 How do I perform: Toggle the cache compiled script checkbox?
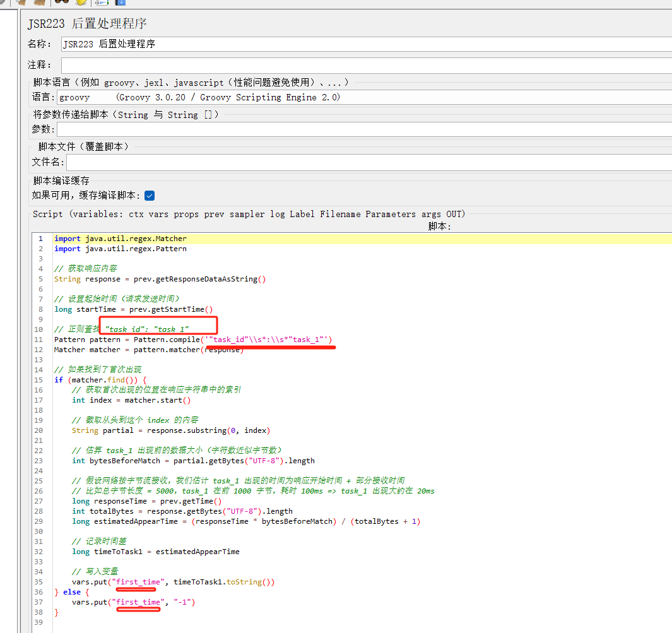[150, 196]
